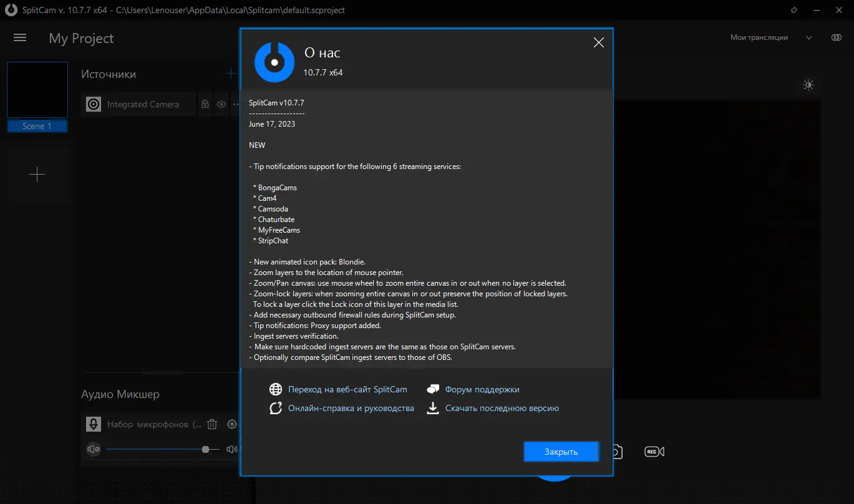Add a new source with the plus icon
This screenshot has width=854, height=504.
click(x=231, y=74)
